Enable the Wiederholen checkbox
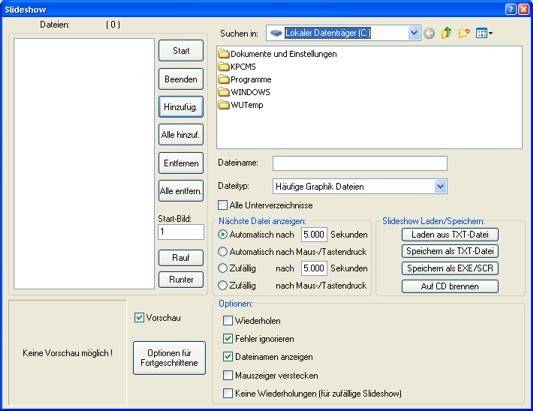This screenshot has width=533, height=411. coord(228,321)
